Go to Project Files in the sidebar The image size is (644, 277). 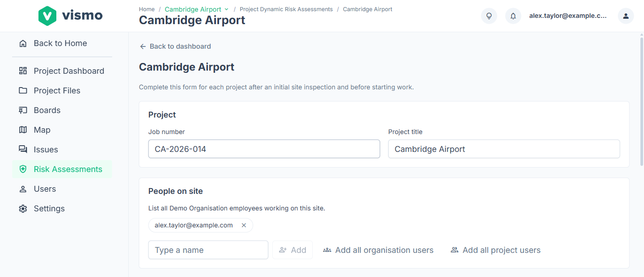57,91
